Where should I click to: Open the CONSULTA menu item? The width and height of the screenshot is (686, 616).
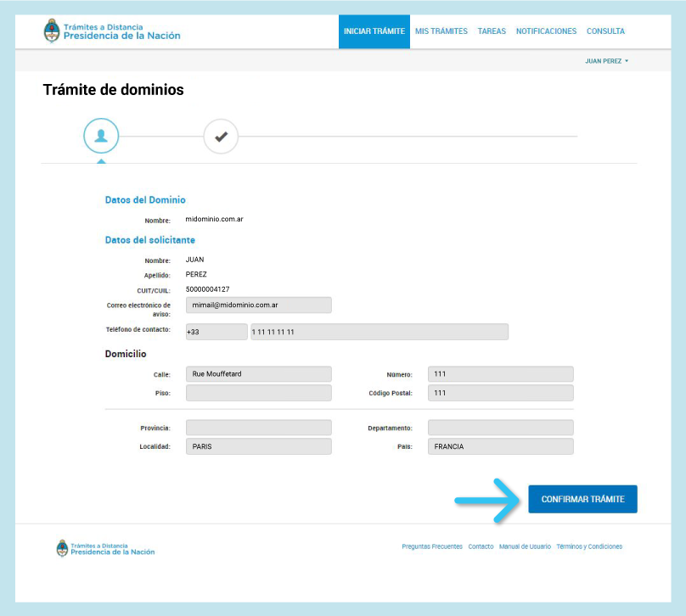(x=605, y=31)
